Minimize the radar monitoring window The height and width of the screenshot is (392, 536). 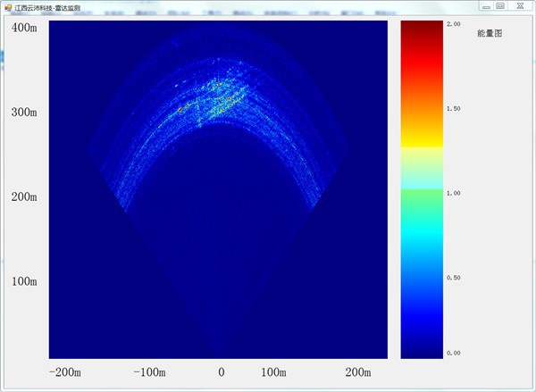485,5
